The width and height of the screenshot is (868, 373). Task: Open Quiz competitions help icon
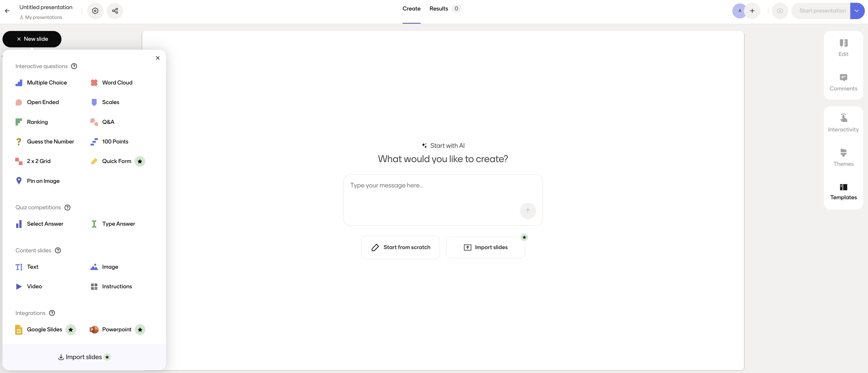(67, 208)
